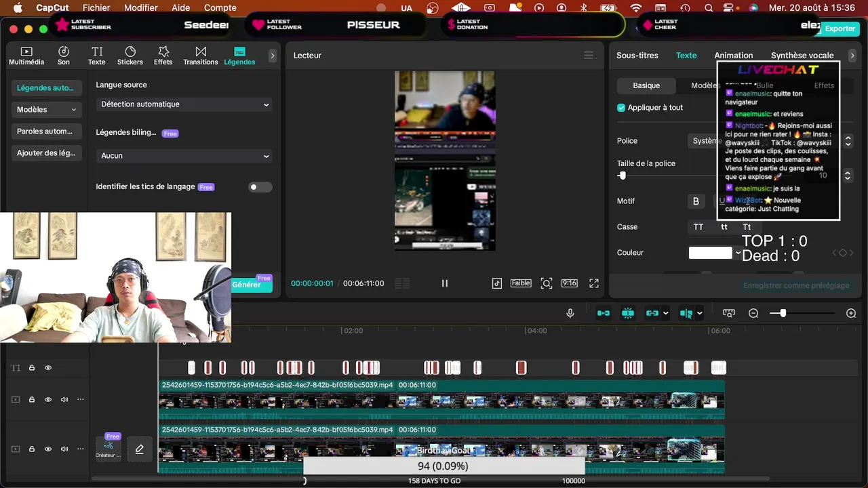This screenshot has width=868, height=488.
Task: Lock the upper video track
Action: pos(32,400)
